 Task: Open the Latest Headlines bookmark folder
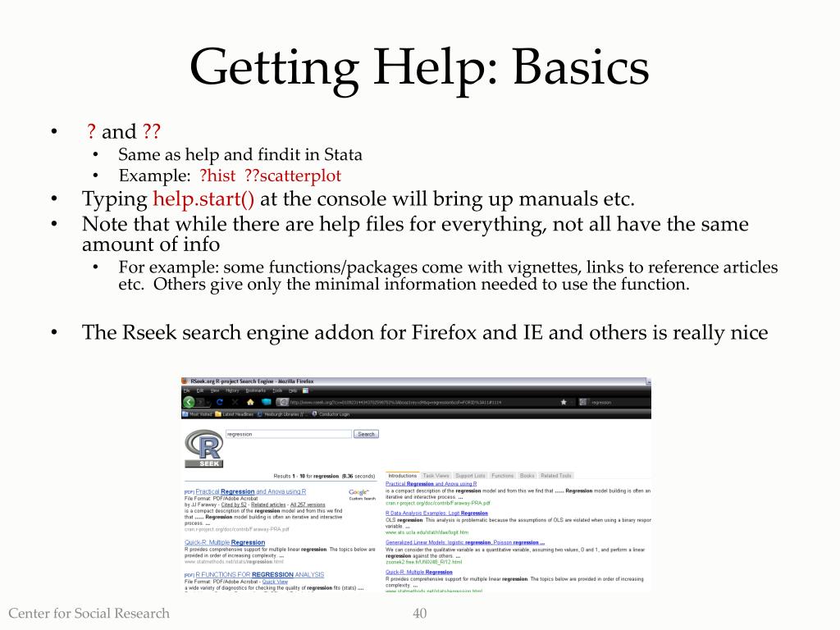(x=235, y=414)
